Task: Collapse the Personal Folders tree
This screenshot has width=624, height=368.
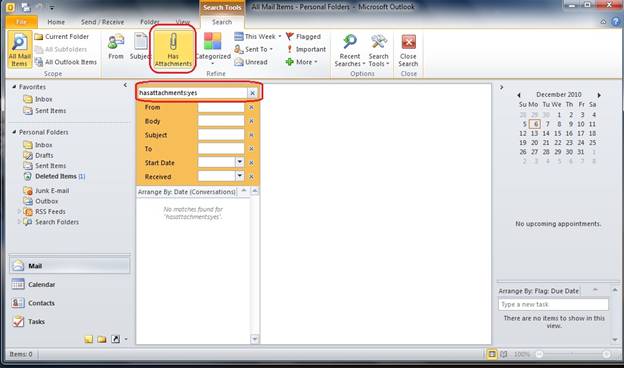Action: click(14, 132)
